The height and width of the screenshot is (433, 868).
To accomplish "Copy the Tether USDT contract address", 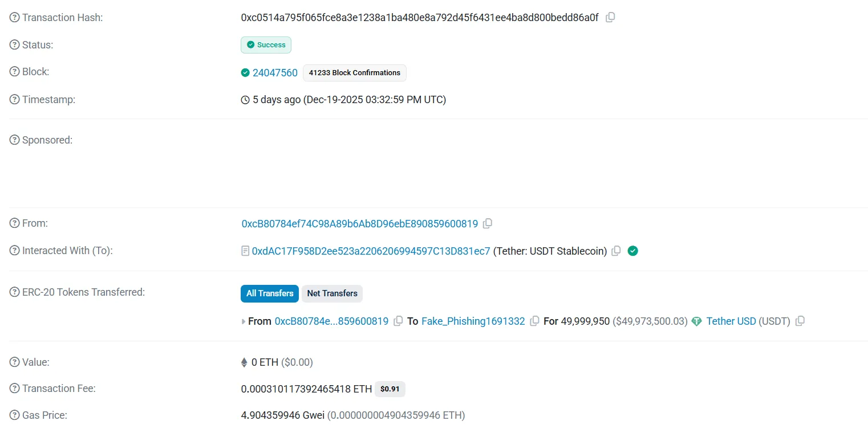I will [x=616, y=251].
